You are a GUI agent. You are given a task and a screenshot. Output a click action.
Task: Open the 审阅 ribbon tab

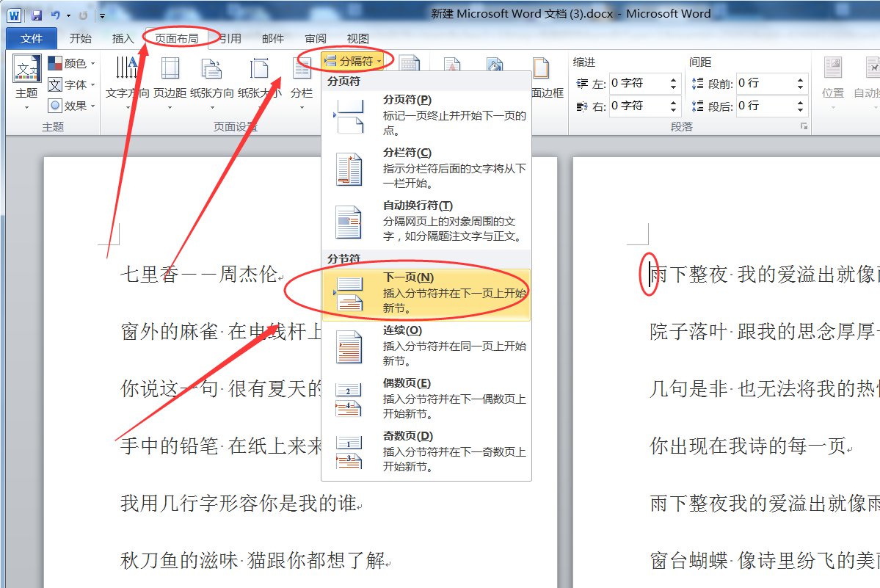coord(316,38)
